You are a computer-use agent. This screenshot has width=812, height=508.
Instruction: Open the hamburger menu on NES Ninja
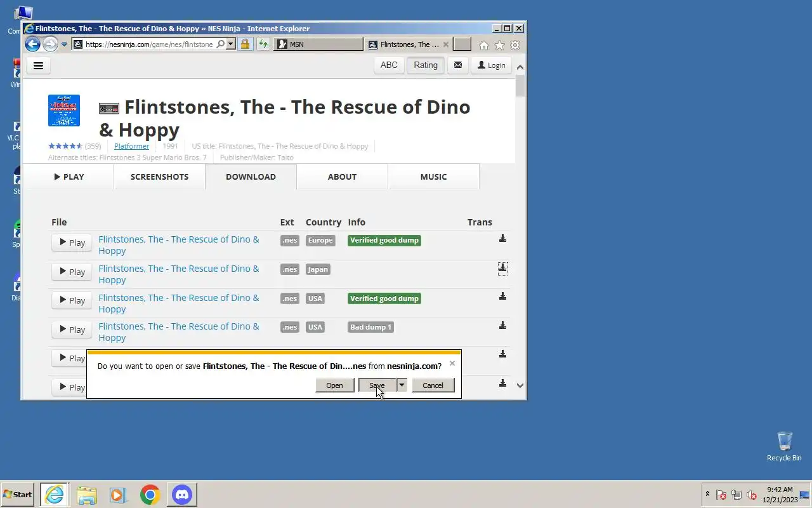(x=38, y=65)
